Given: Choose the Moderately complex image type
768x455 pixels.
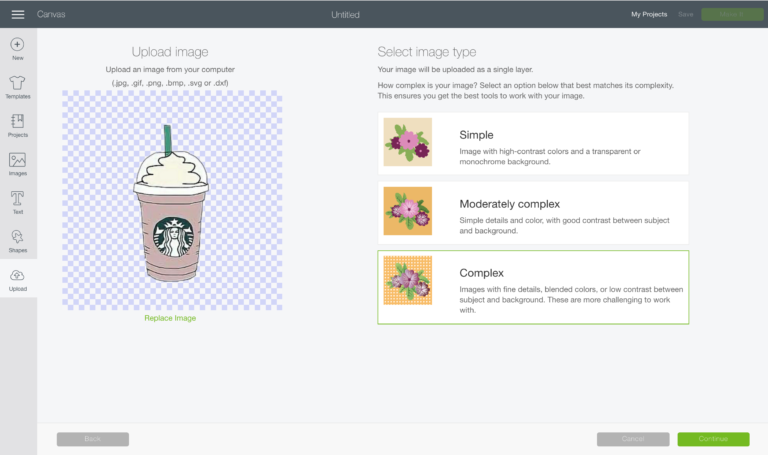Looking at the screenshot, I should [x=533, y=211].
